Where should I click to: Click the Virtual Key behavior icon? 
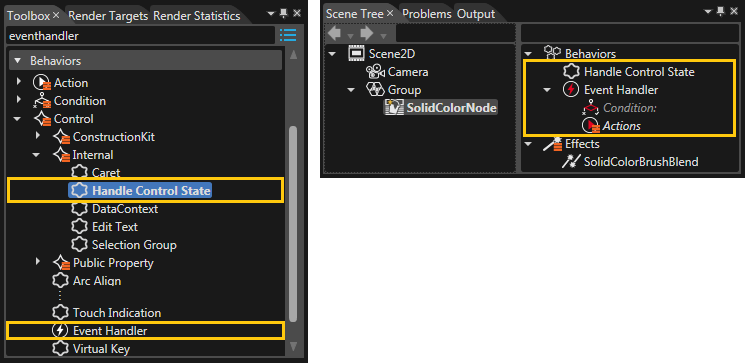point(60,349)
